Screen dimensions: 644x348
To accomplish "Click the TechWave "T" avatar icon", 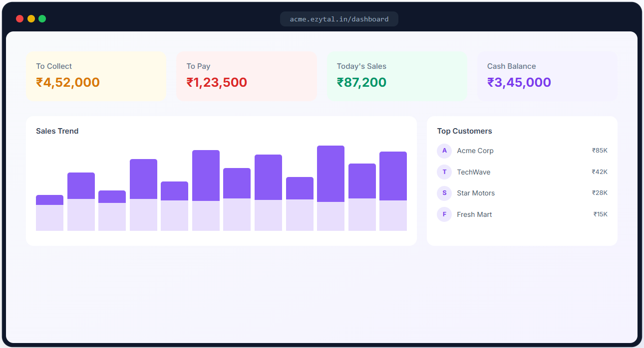I will pyautogui.click(x=444, y=172).
